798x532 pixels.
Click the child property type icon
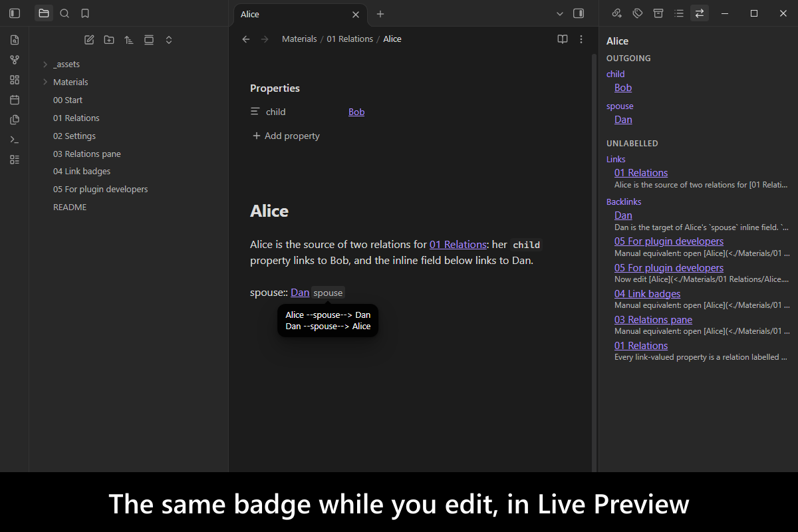[255, 112]
